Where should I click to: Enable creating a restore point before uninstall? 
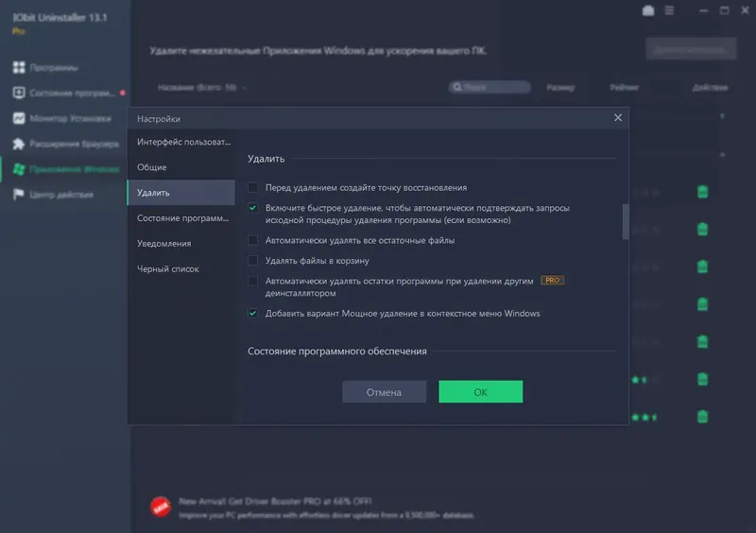tap(252, 188)
